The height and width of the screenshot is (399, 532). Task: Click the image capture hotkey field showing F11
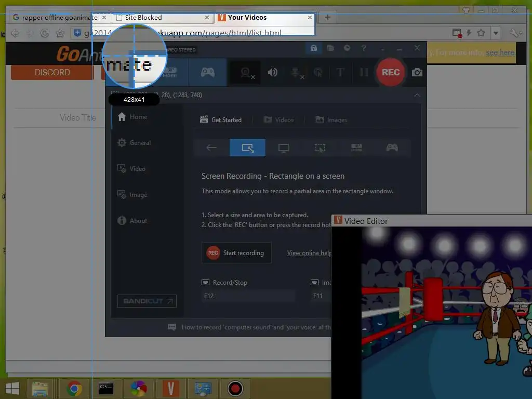click(321, 296)
